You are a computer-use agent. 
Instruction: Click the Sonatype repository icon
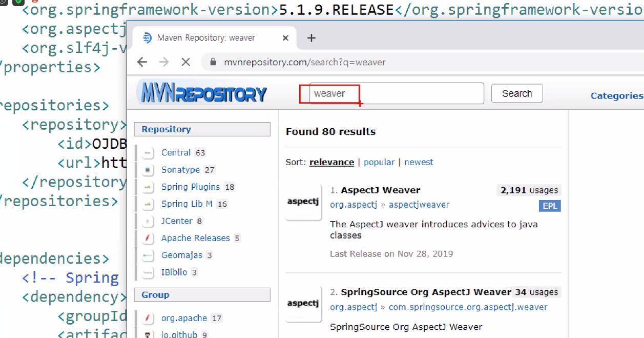pyautogui.click(x=148, y=170)
